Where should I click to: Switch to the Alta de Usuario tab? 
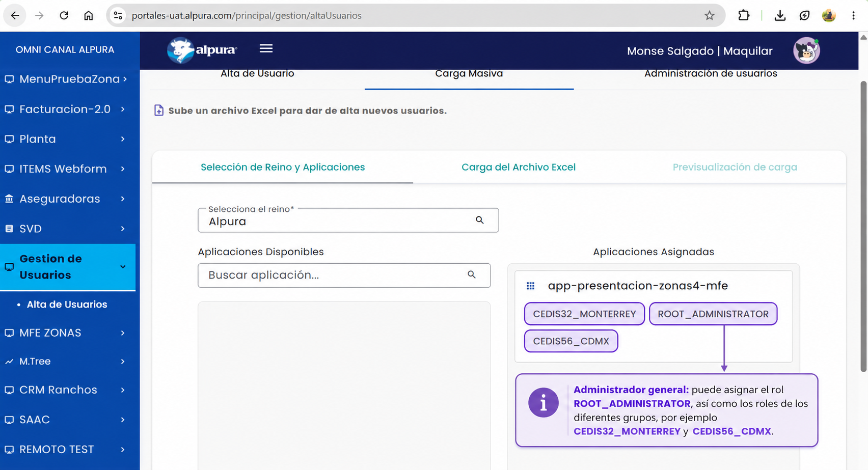tap(257, 74)
